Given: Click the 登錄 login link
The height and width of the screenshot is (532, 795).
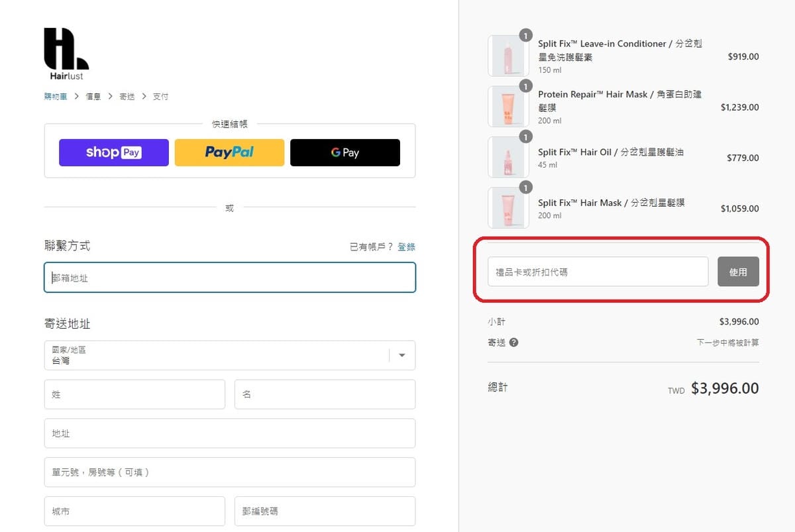Looking at the screenshot, I should coord(406,246).
